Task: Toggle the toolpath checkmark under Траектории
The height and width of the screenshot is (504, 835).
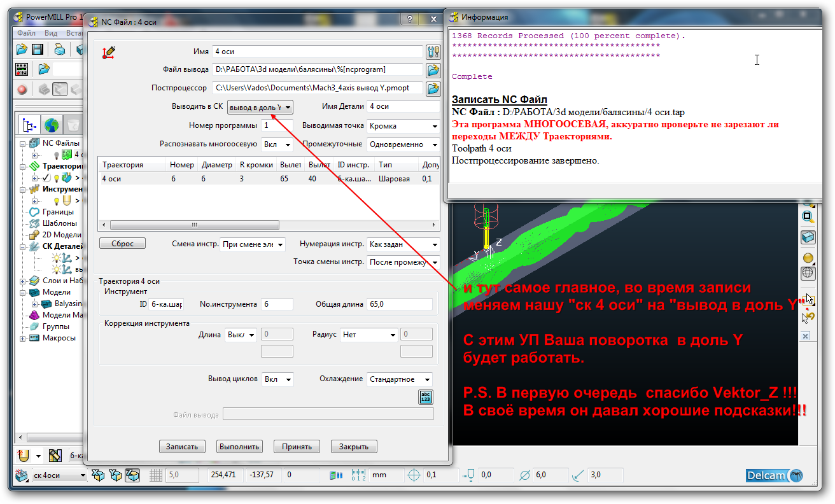Action: pos(46,178)
